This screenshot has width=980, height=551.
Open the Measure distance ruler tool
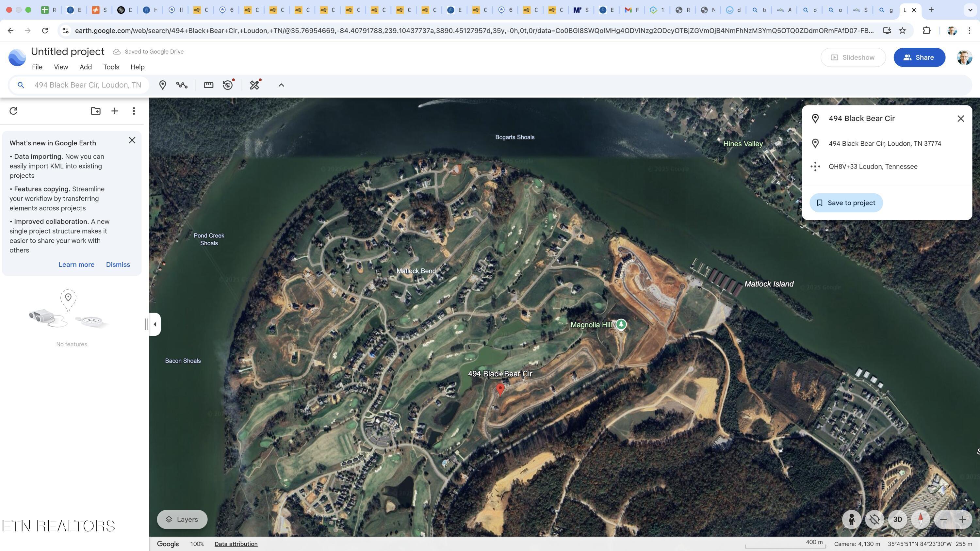pyautogui.click(x=208, y=85)
